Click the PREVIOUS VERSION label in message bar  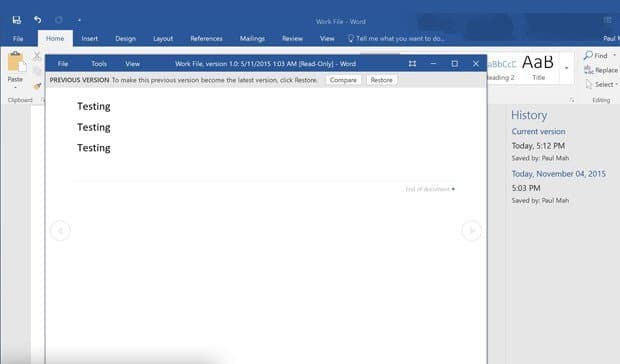click(79, 80)
